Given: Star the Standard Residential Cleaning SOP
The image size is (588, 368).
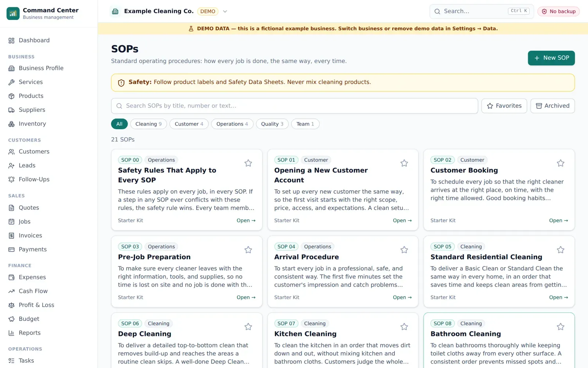Looking at the screenshot, I should tap(560, 250).
